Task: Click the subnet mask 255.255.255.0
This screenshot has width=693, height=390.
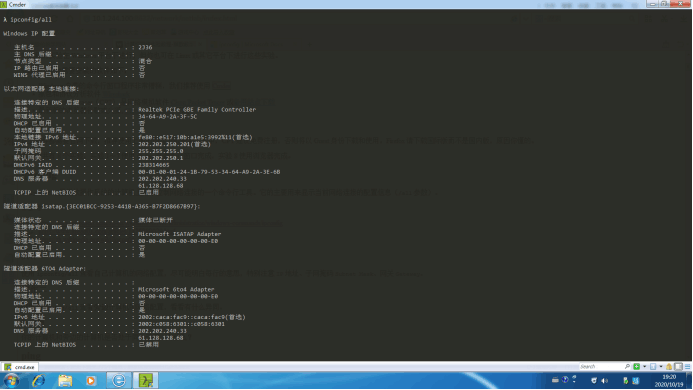Action: click(160, 151)
